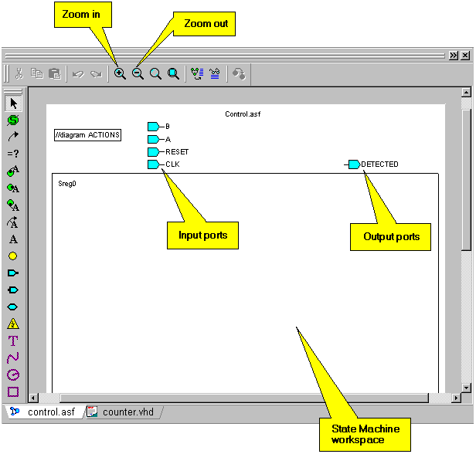
Task: Select the CLK input port
Action: (153, 164)
